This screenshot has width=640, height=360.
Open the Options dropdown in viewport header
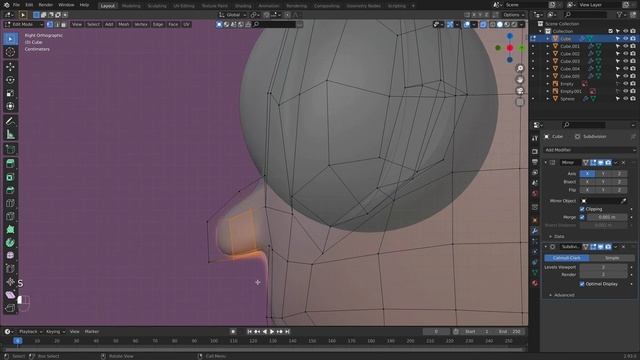513,15
